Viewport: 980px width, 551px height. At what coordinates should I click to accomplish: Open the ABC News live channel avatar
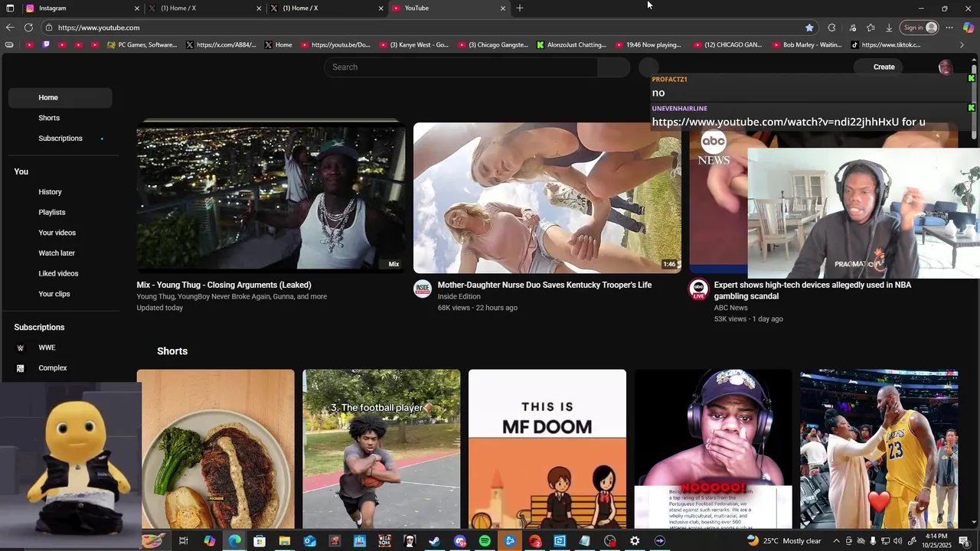(698, 289)
